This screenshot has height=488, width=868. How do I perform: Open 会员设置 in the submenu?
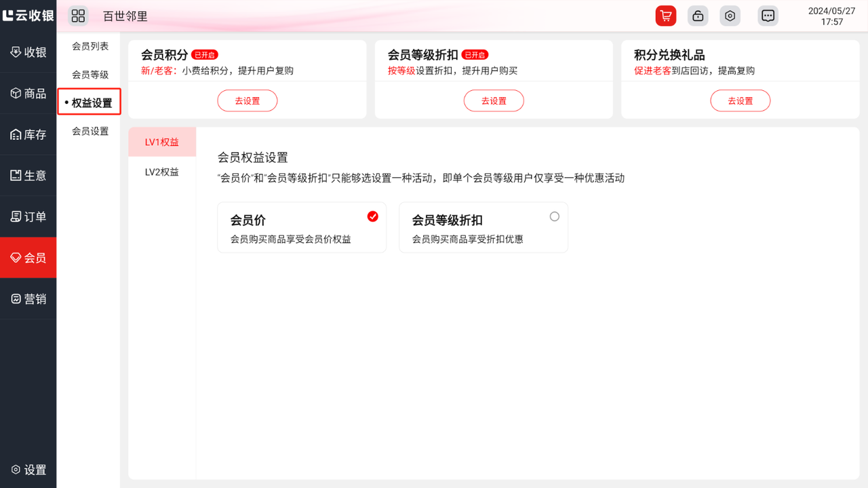[90, 131]
